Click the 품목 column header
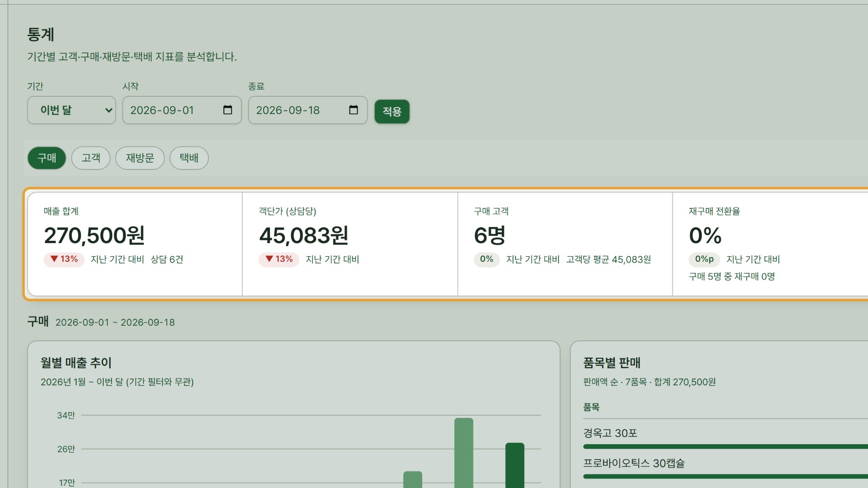Image resolution: width=868 pixels, height=488 pixels. tap(591, 407)
